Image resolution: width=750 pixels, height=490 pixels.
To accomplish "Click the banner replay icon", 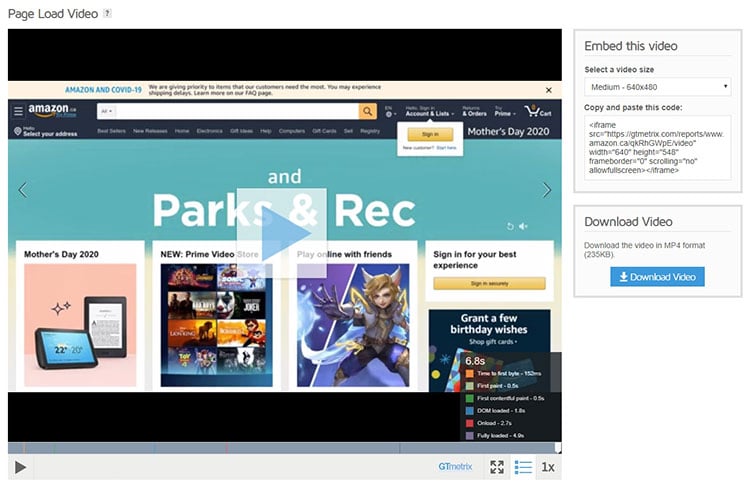I will 510,226.
